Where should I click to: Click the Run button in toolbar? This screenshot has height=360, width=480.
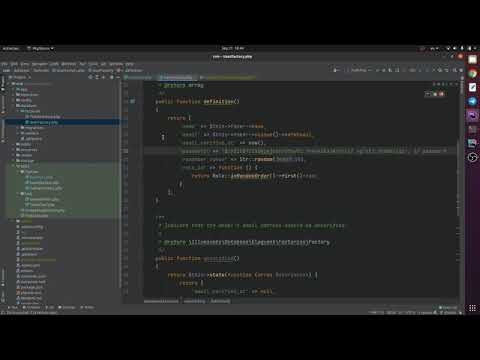(378, 70)
